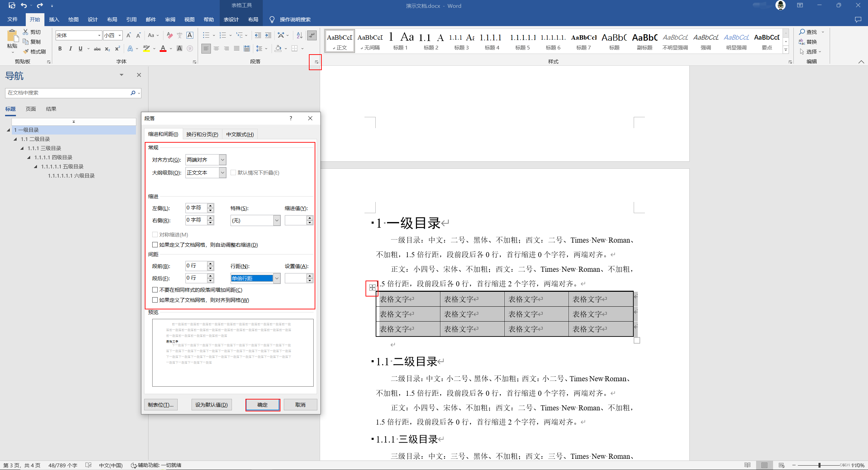Click the table move handle
The width and height of the screenshot is (868, 470).
click(x=372, y=287)
